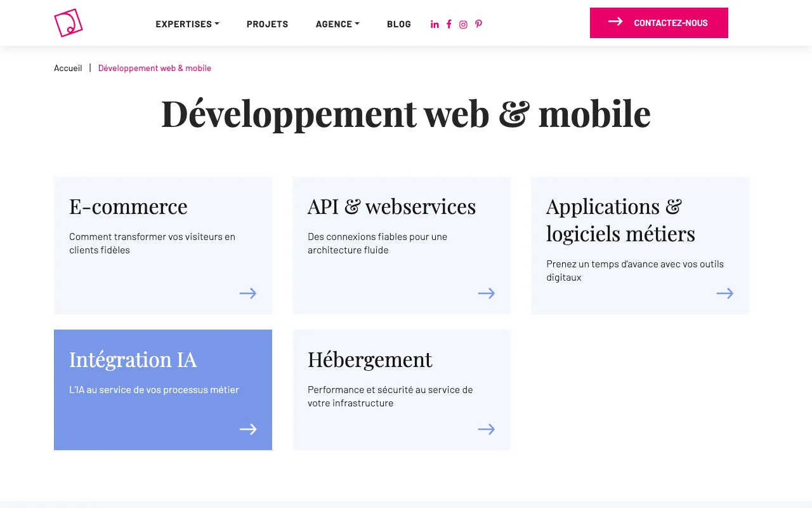This screenshot has height=508, width=812.
Task: Open the LinkedIn social icon
Action: click(x=435, y=24)
